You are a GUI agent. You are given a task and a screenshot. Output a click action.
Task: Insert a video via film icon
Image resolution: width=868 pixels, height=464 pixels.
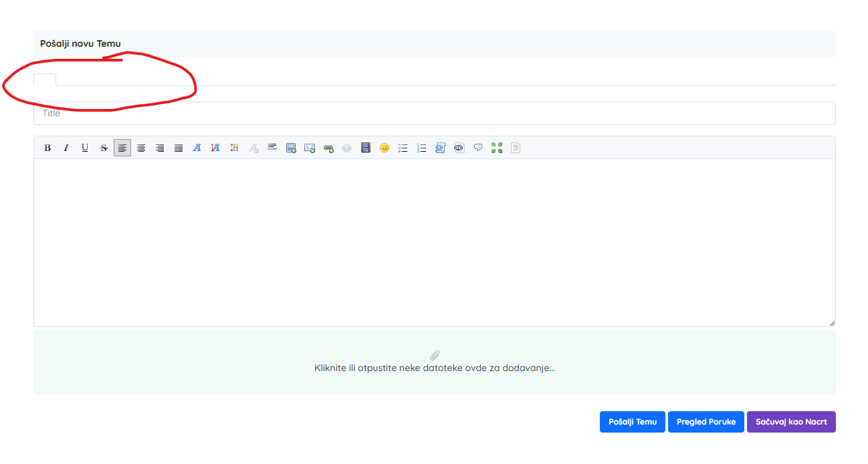[x=366, y=148]
